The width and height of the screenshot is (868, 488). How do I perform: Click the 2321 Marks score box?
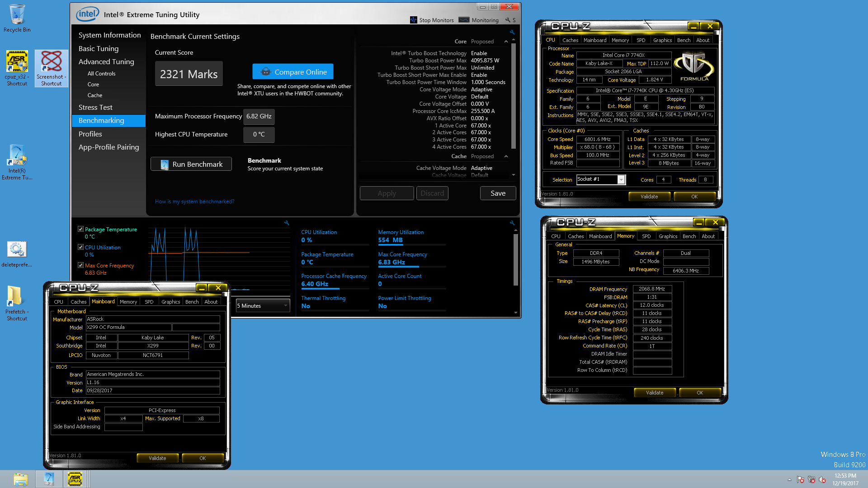pos(189,74)
